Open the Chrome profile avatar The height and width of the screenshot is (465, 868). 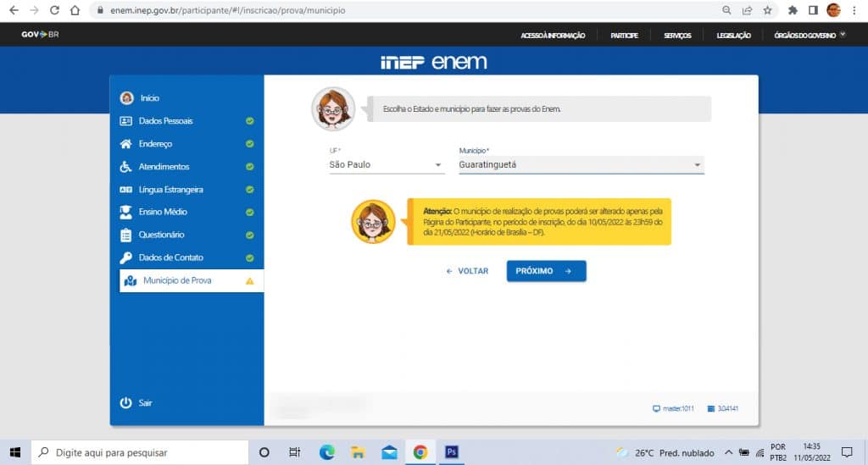pos(833,10)
